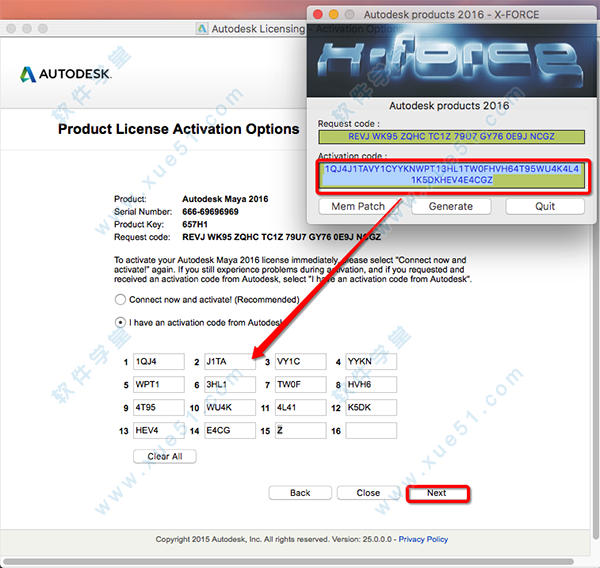This screenshot has height=568, width=600.
Task: Click the Generate button in X-FORCE
Action: (451, 207)
